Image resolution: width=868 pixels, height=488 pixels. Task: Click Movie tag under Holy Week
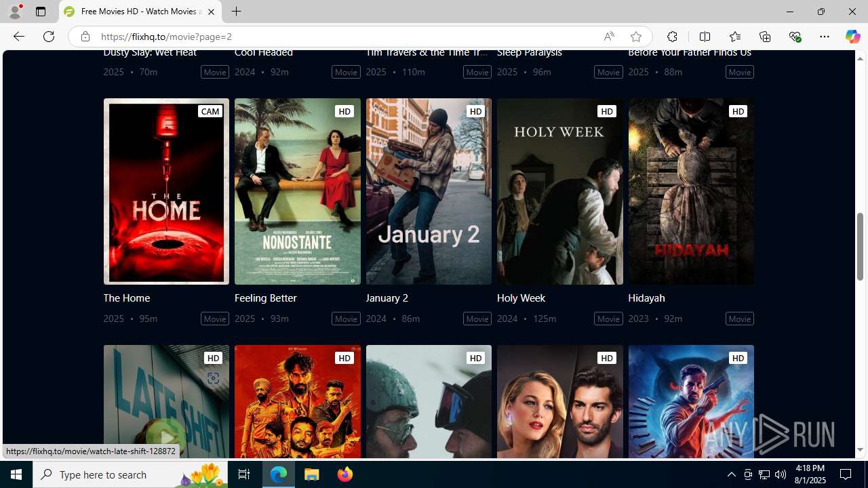click(x=608, y=319)
